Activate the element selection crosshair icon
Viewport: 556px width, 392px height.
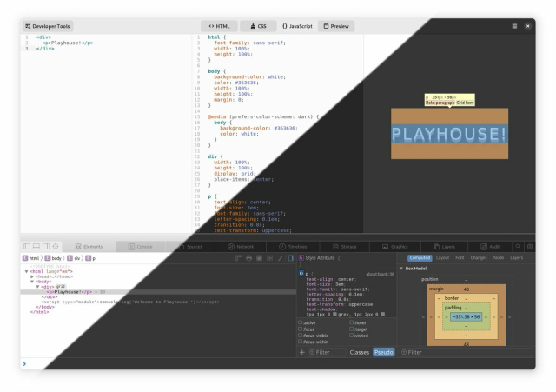pos(56,246)
